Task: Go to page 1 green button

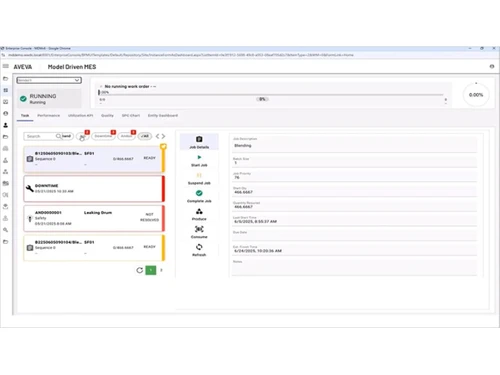Action: [x=151, y=270]
